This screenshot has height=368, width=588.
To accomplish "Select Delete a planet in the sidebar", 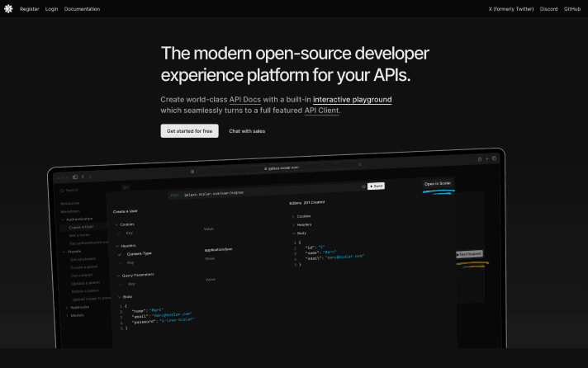I will point(85,291).
